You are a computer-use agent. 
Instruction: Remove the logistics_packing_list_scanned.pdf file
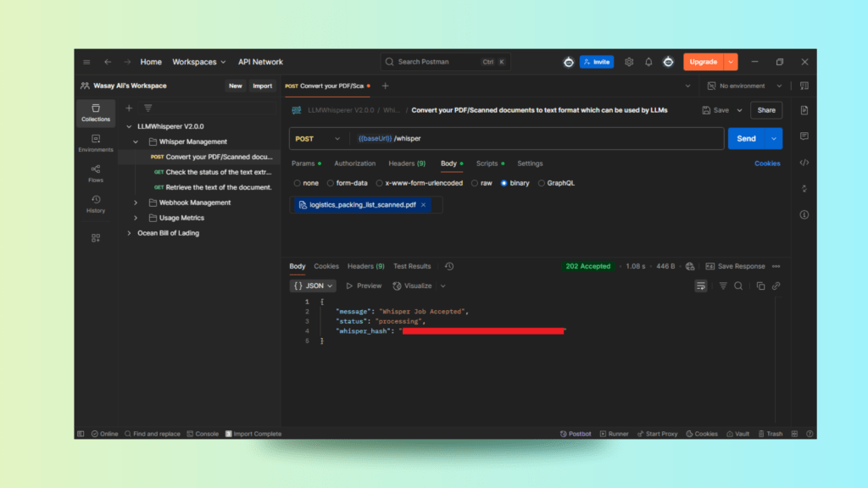pyautogui.click(x=424, y=205)
